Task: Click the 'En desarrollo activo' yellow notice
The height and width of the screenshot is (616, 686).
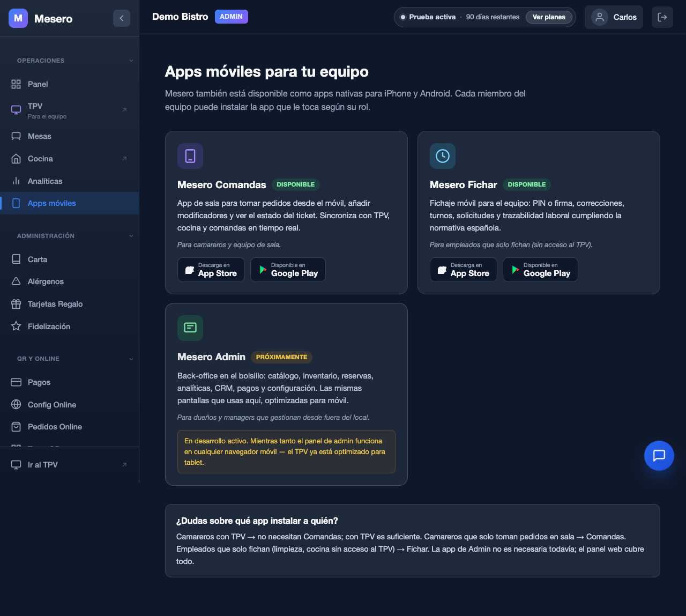Action: (286, 451)
